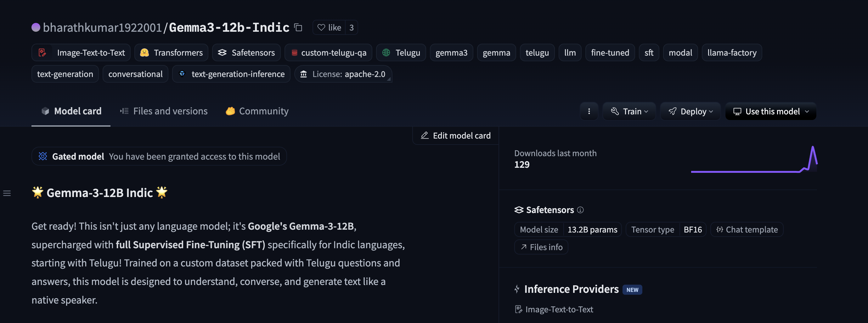The width and height of the screenshot is (868, 323).
Task: View the Chat template button
Action: pos(747,229)
